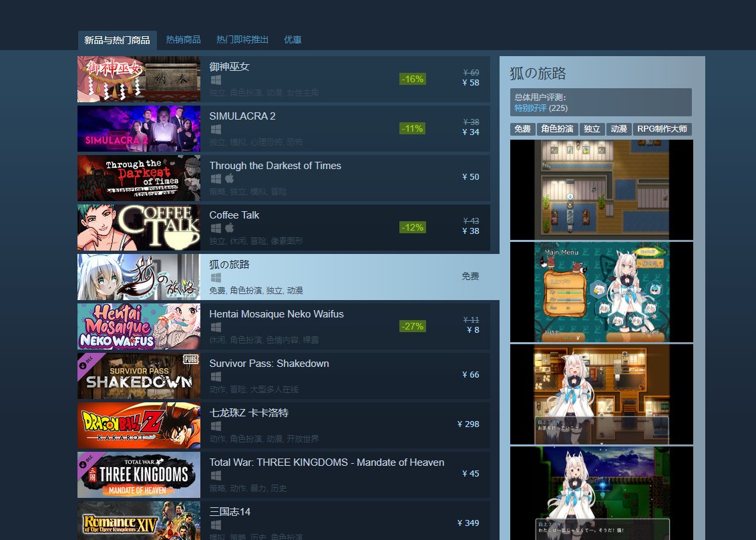
Task: Click the ¥ 66 price of Survivor Pass
Action: [471, 375]
